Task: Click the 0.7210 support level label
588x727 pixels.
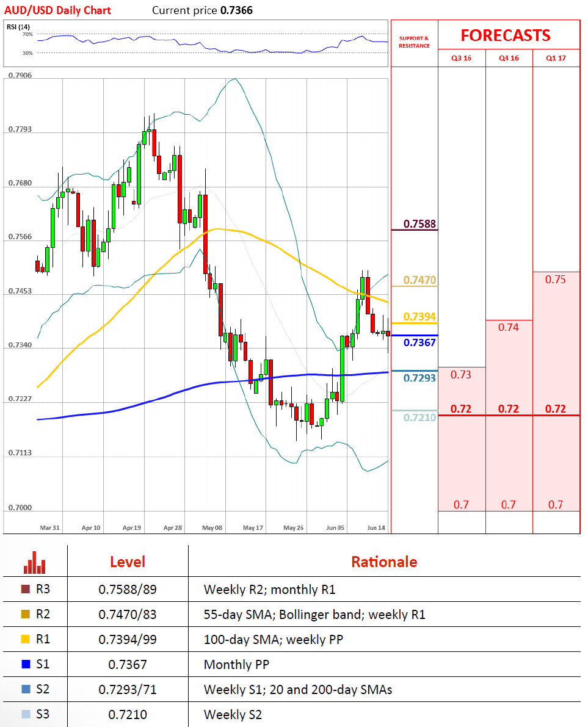Action: coord(419,418)
